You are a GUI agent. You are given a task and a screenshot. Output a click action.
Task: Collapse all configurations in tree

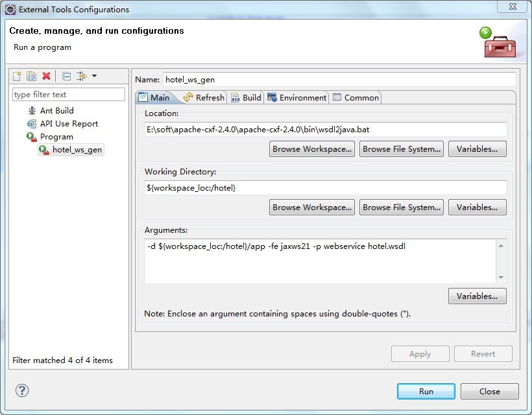pyautogui.click(x=66, y=77)
